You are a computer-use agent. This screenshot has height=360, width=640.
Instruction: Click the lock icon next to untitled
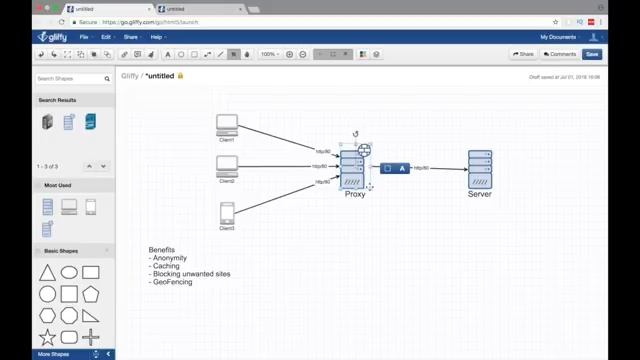(180, 76)
